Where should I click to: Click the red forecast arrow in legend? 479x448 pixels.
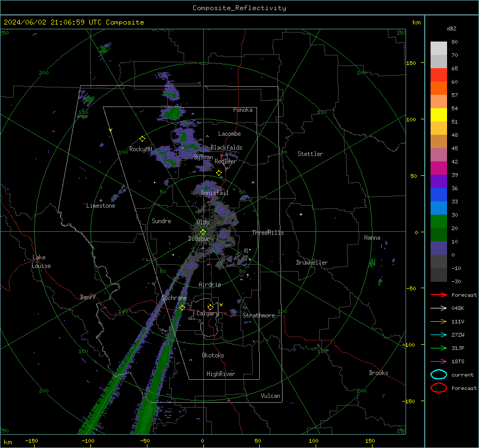click(439, 295)
